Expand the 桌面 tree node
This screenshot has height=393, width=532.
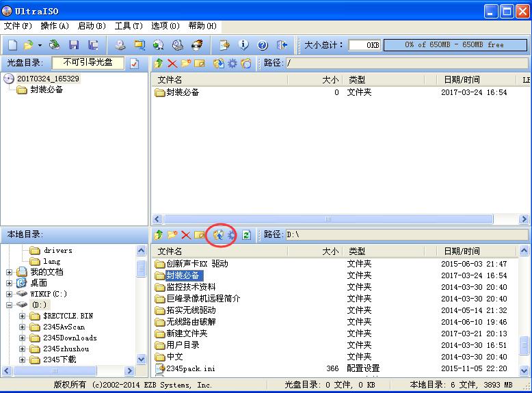point(9,283)
